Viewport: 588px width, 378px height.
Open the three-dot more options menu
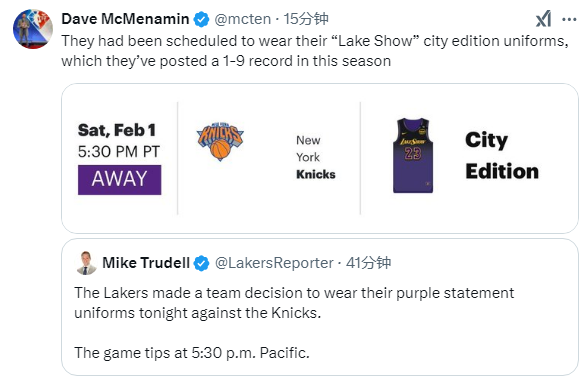click(x=569, y=20)
